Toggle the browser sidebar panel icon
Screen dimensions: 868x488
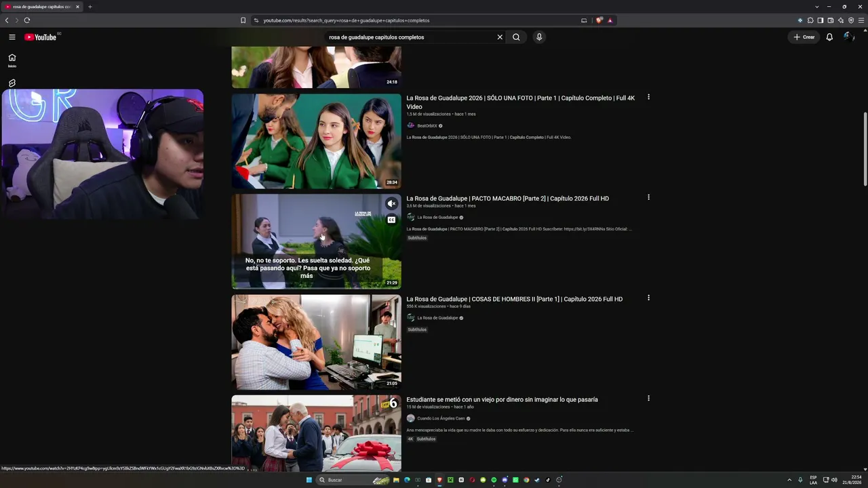820,20
